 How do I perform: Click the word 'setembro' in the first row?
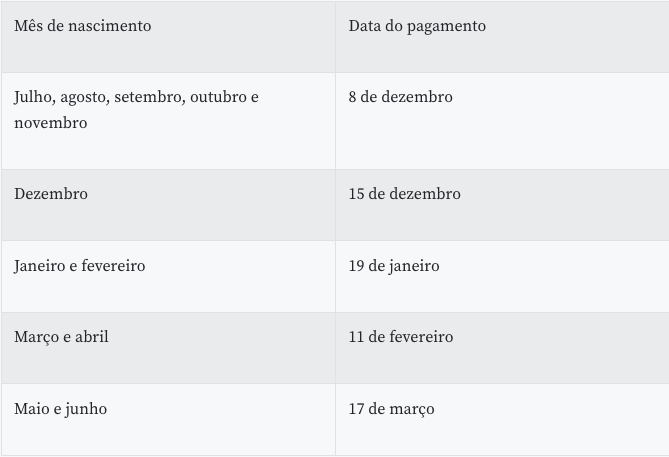148,97
